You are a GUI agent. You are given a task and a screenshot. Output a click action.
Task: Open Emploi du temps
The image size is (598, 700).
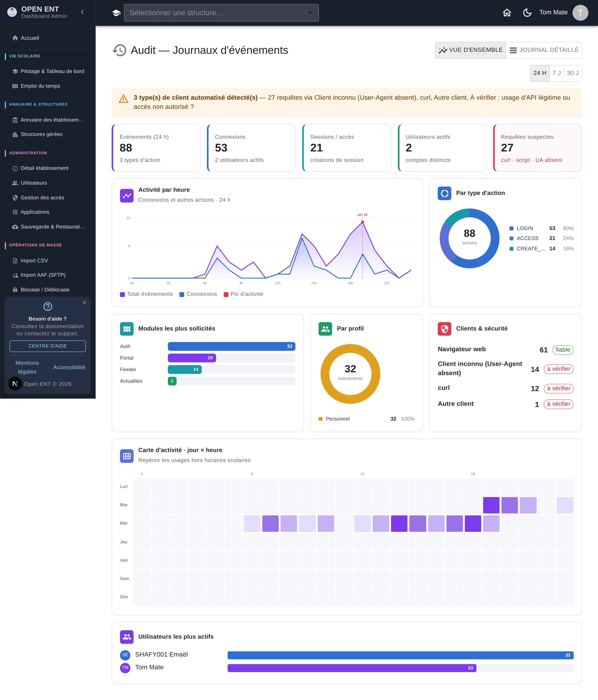[48, 86]
